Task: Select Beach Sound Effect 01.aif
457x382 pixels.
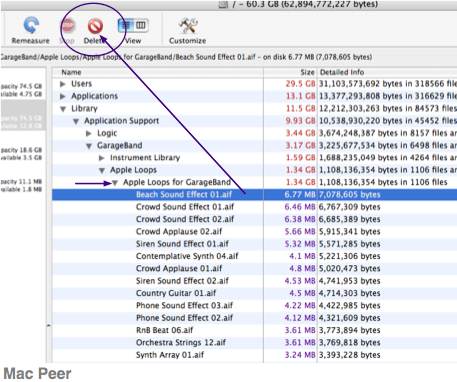Action: pos(254,195)
